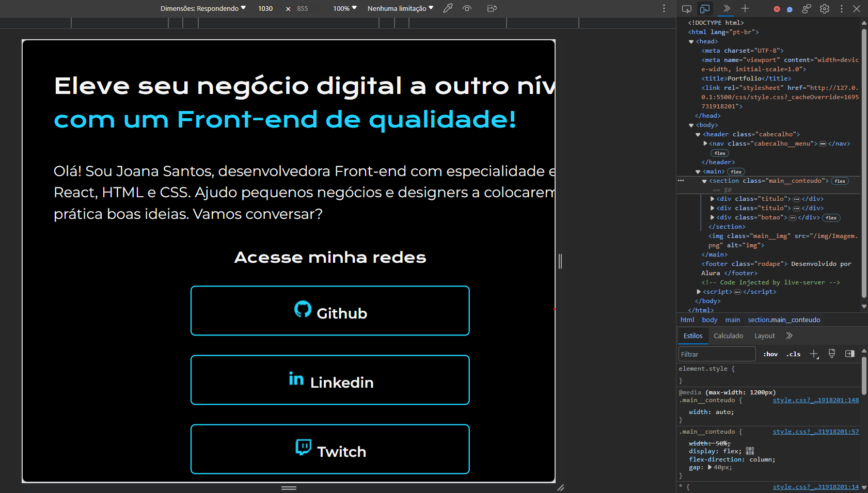Expand ellipsis inside nav cabecalho__menu
The image size is (868, 493).
click(x=823, y=144)
